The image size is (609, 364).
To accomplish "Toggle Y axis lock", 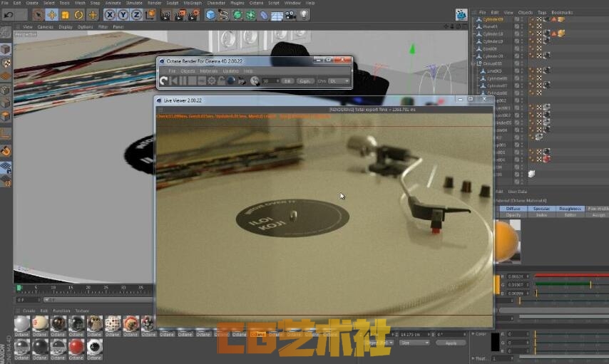I will [123, 15].
